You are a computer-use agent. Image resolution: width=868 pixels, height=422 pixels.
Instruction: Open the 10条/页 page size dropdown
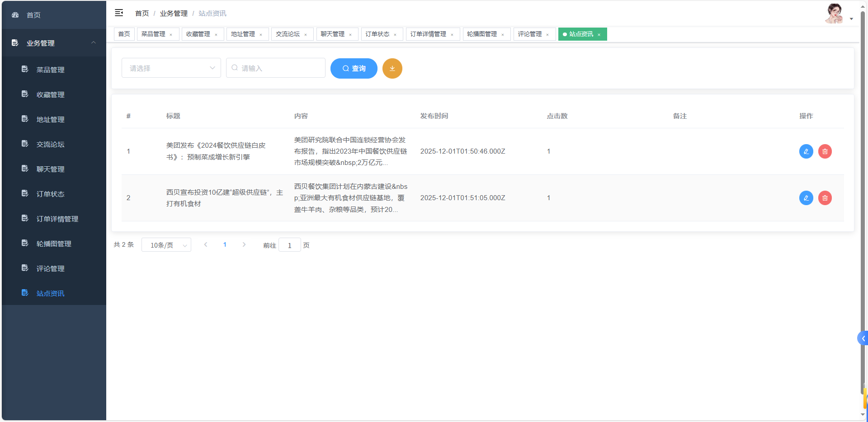[166, 245]
